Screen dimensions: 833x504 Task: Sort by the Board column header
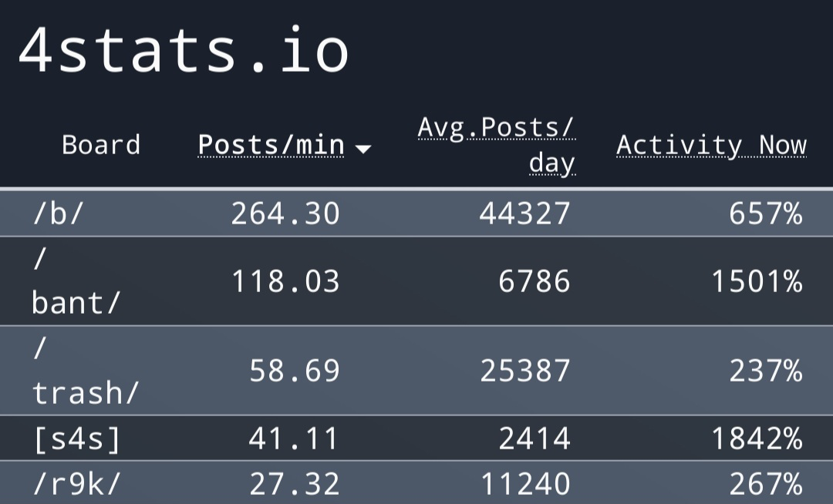pos(101,144)
